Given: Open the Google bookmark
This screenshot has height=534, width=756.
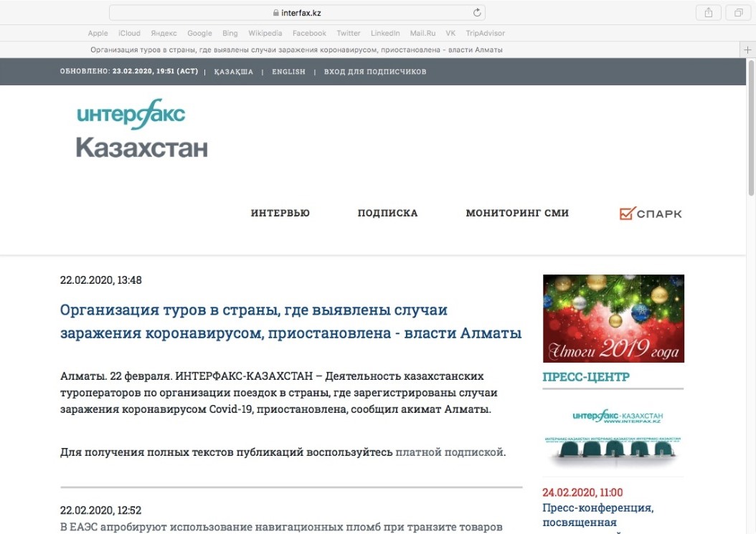Looking at the screenshot, I should [x=199, y=33].
